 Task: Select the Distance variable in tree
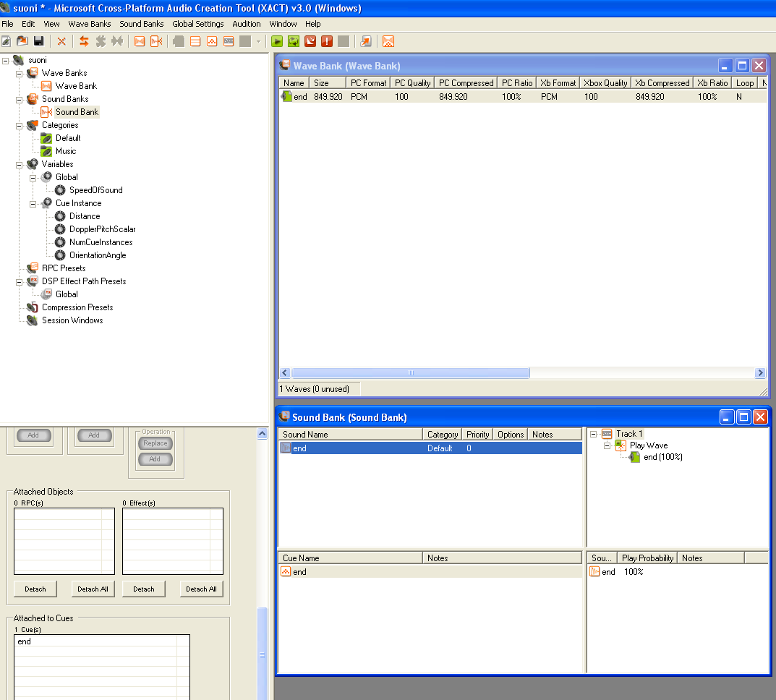tap(85, 216)
